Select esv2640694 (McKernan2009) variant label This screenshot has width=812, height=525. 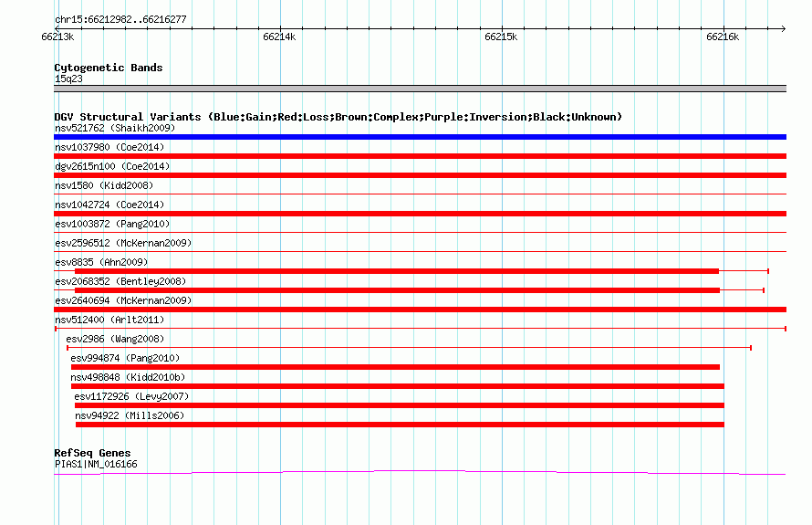point(123,300)
